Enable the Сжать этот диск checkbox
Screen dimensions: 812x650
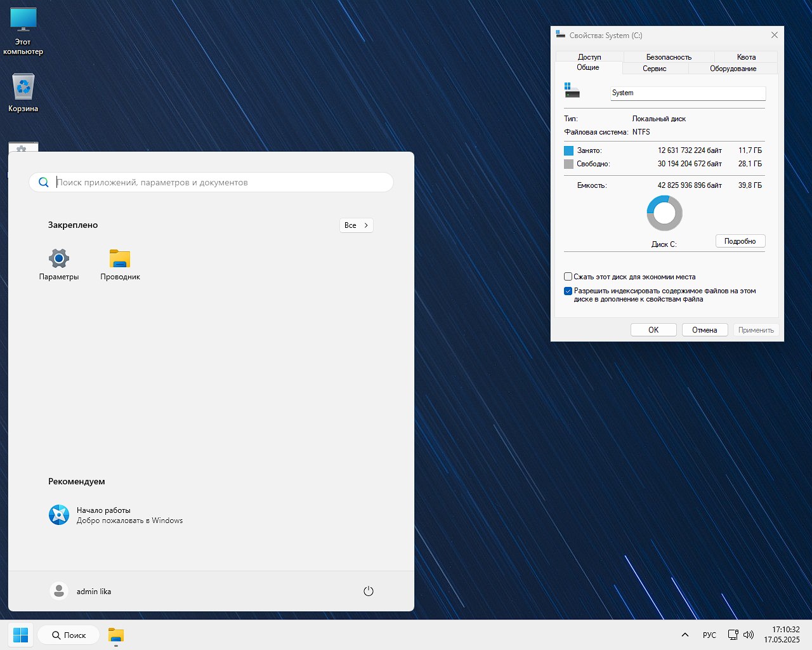568,277
